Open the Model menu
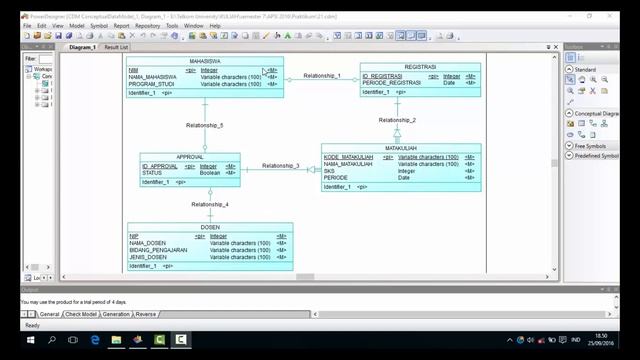This screenshot has width=640, height=360. 77,26
